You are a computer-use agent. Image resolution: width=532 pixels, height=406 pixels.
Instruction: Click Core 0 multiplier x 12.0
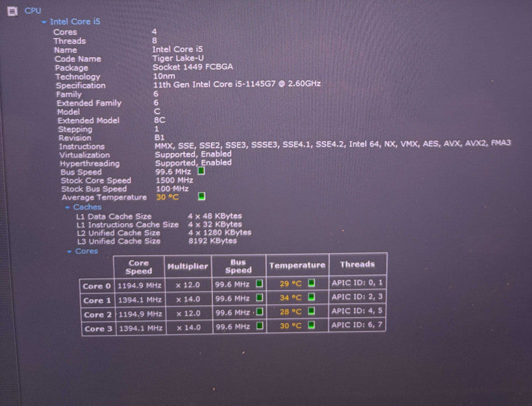(x=188, y=285)
